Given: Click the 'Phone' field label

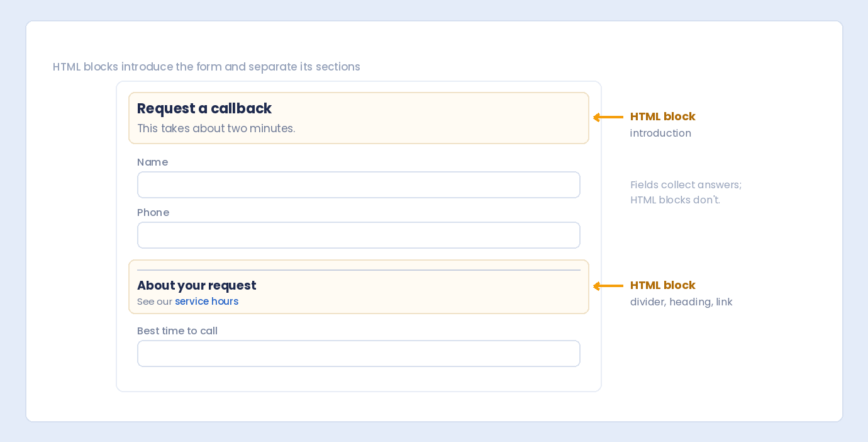Looking at the screenshot, I should (153, 212).
